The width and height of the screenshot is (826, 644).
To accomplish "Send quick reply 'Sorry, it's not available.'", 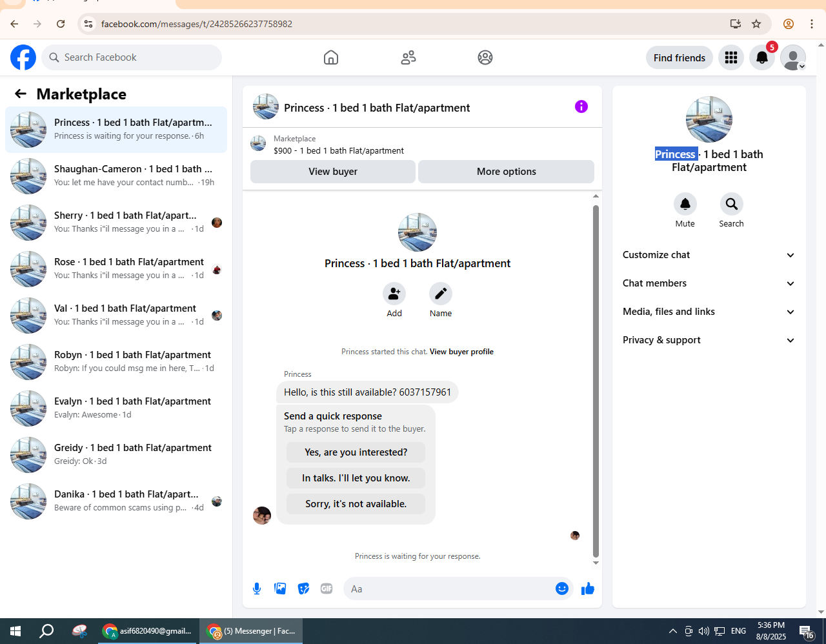I will (356, 504).
